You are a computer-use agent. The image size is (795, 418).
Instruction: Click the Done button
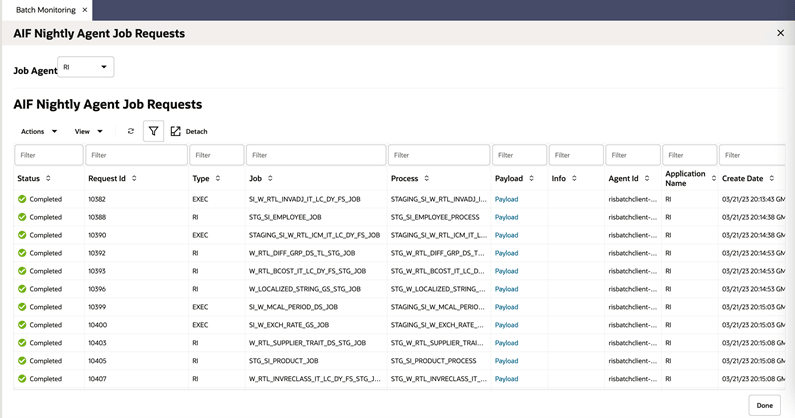(x=765, y=405)
